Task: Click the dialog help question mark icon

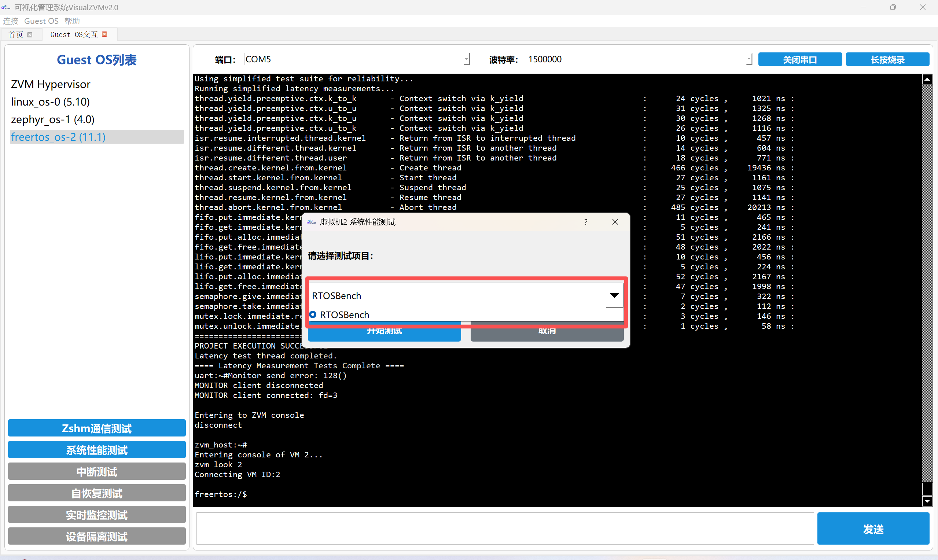Action: [586, 222]
